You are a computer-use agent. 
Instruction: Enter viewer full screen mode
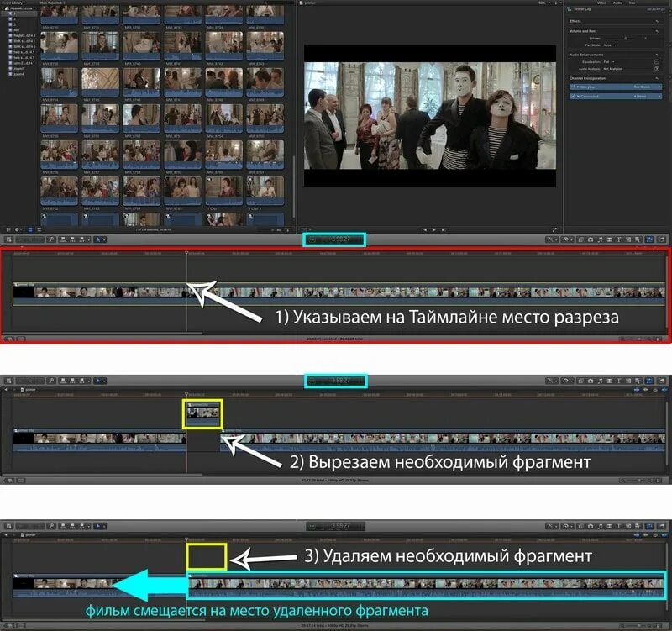554,229
